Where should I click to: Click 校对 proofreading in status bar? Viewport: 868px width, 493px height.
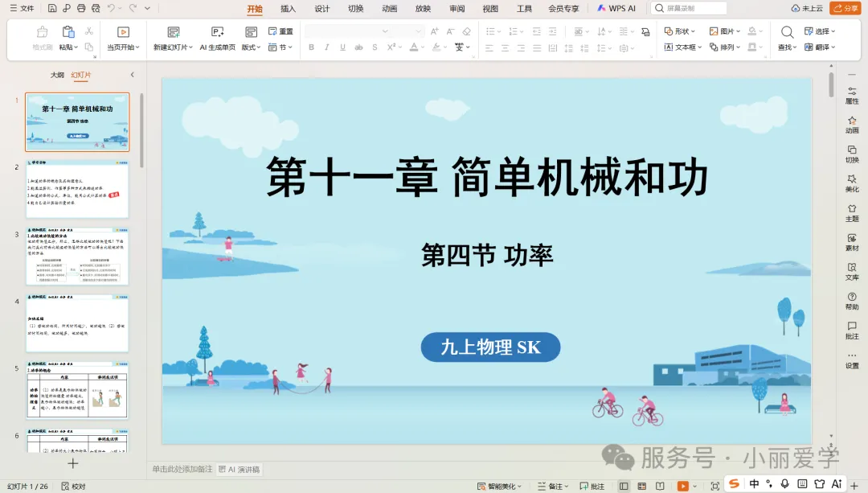point(73,487)
